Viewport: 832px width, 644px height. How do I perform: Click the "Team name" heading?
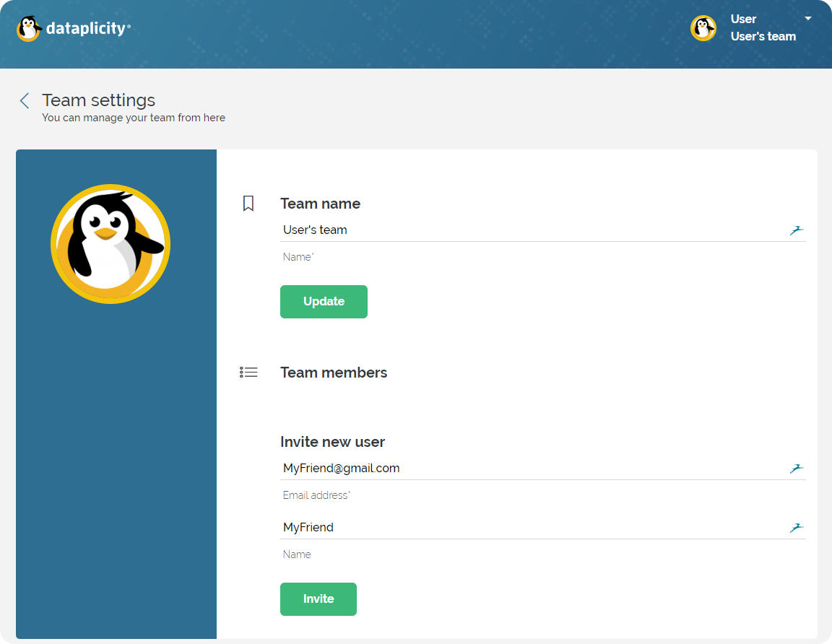click(321, 204)
